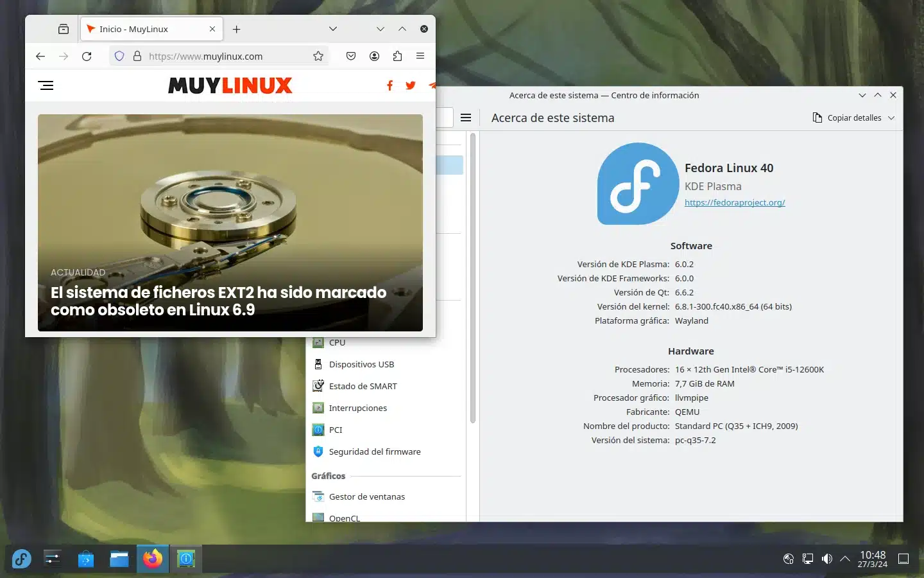Expand the list all tabs chevron in Firefox

[332, 29]
